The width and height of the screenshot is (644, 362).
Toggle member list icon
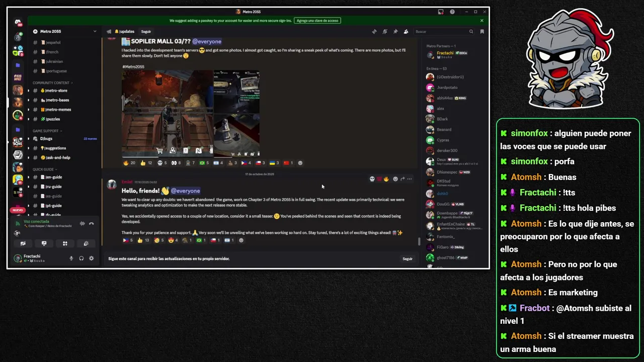(x=406, y=31)
